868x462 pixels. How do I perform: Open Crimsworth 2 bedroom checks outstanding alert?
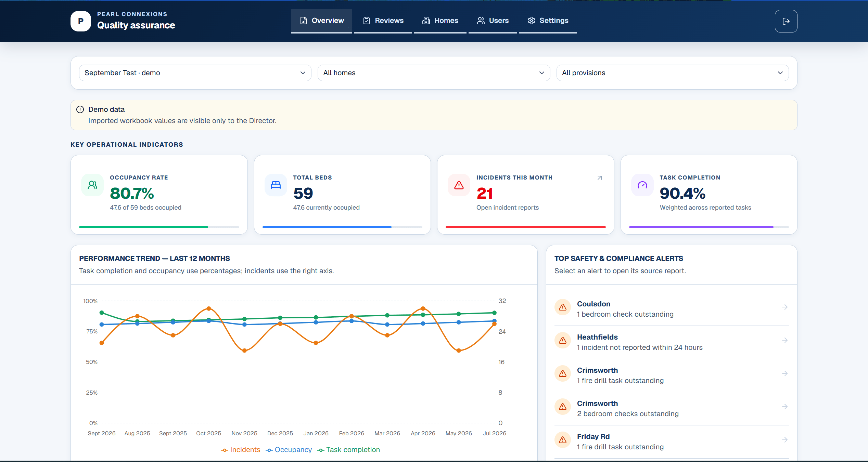pos(672,408)
